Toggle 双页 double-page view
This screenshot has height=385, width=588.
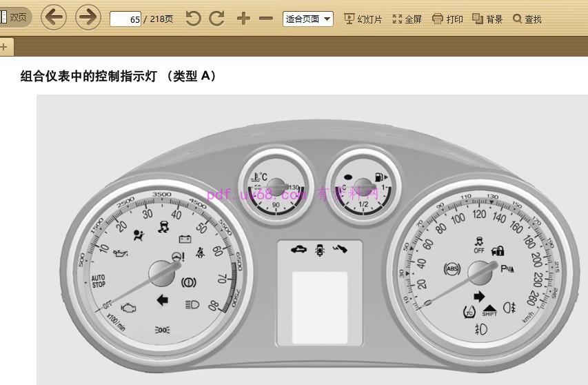tap(14, 18)
